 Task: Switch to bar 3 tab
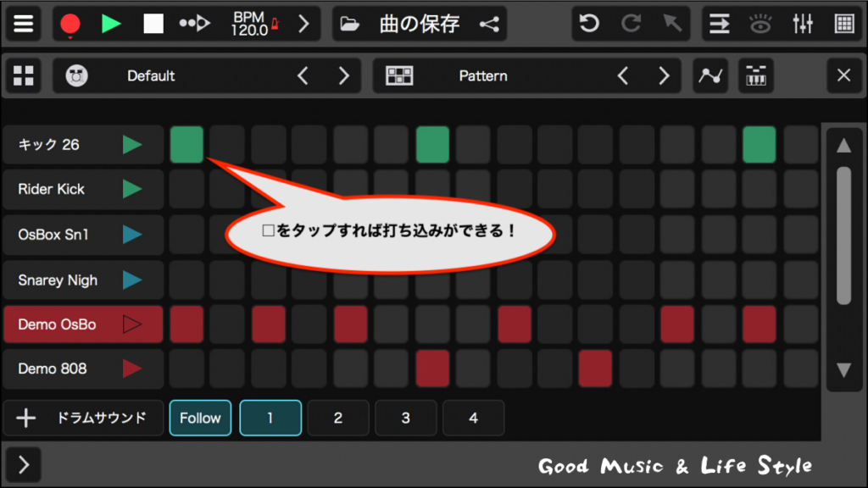[x=406, y=418]
